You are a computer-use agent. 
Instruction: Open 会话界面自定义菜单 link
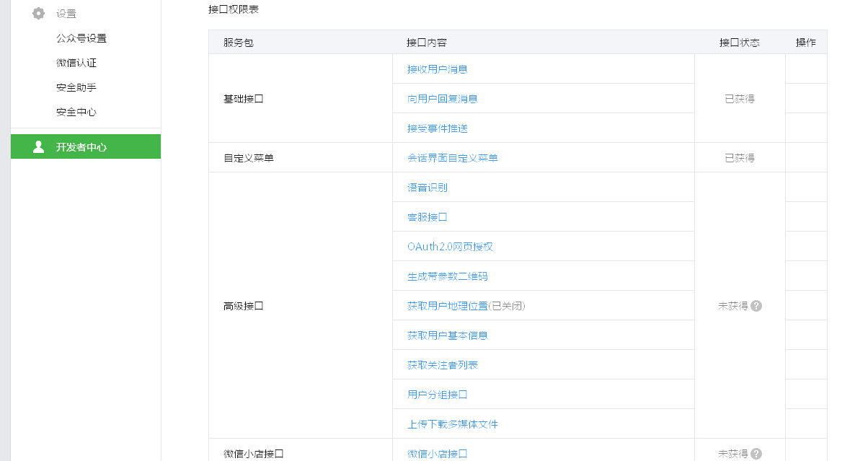452,158
